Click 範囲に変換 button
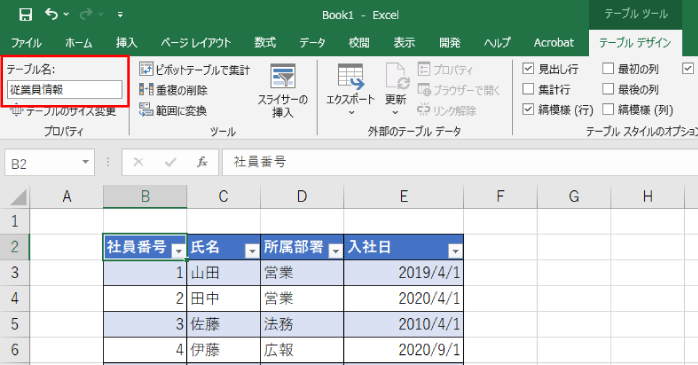The height and width of the screenshot is (365, 698). (173, 110)
